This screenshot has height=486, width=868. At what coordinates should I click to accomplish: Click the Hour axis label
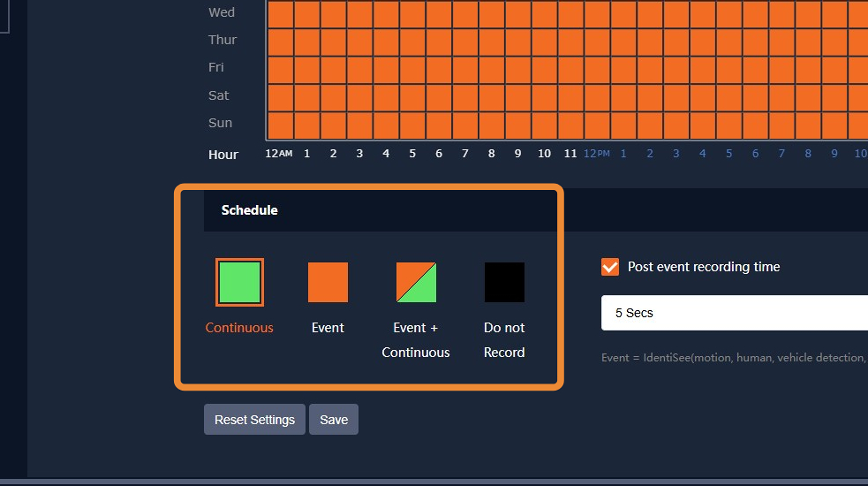tap(223, 155)
